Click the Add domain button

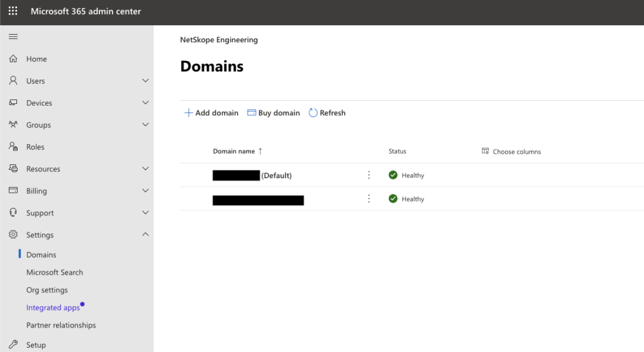(x=211, y=113)
